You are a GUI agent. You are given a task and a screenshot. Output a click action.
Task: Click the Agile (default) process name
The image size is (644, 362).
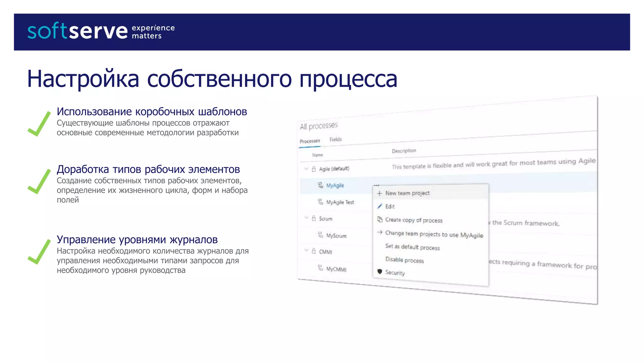tap(334, 169)
